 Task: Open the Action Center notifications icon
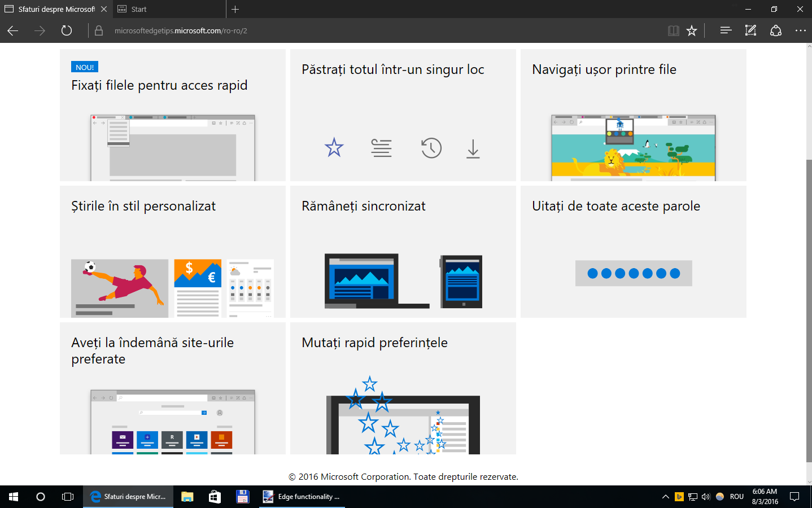pos(794,497)
